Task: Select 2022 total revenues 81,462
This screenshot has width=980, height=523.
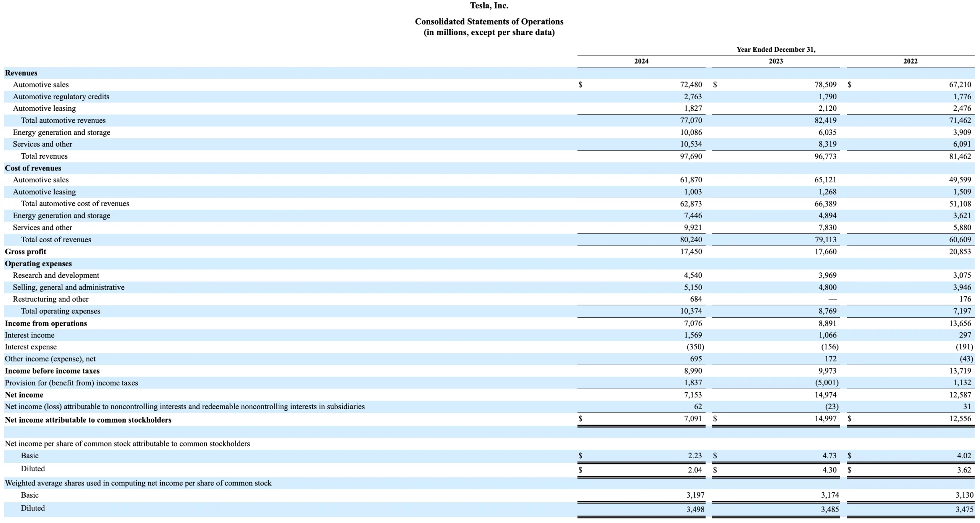Action: (960, 156)
